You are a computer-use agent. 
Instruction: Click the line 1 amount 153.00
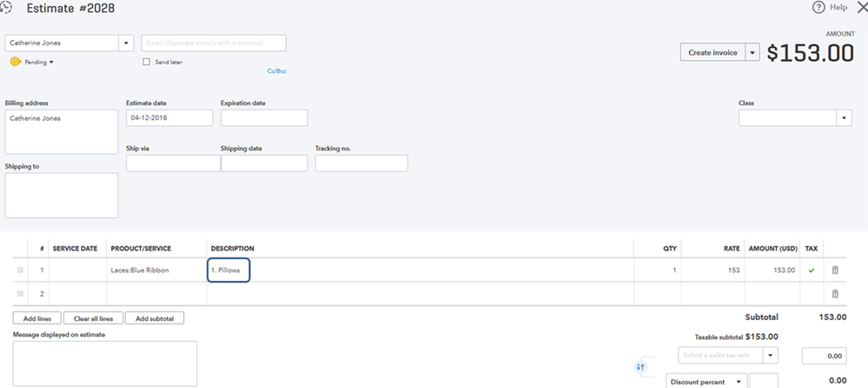[784, 270]
